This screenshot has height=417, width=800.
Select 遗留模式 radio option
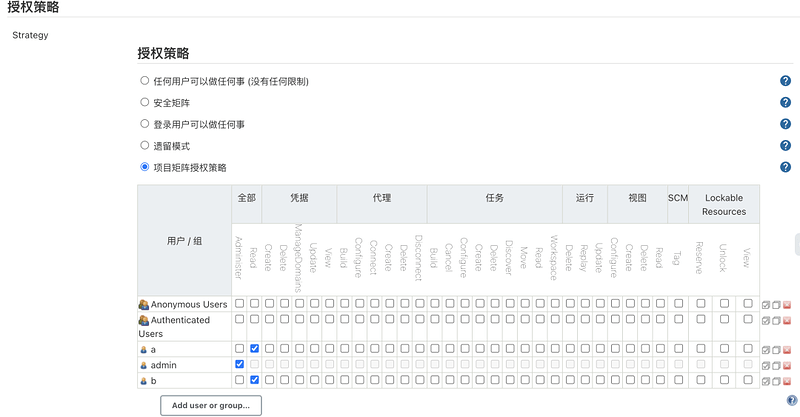click(x=144, y=145)
